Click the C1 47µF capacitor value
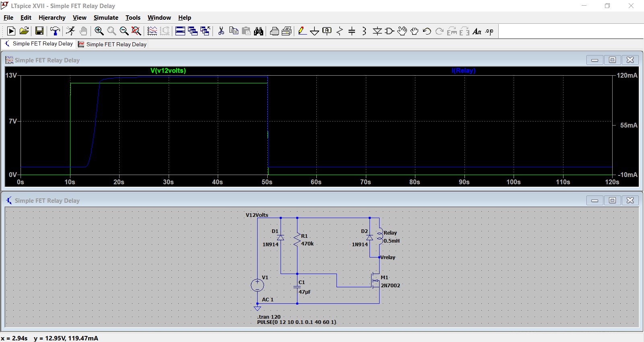644x342 pixels. [305, 292]
